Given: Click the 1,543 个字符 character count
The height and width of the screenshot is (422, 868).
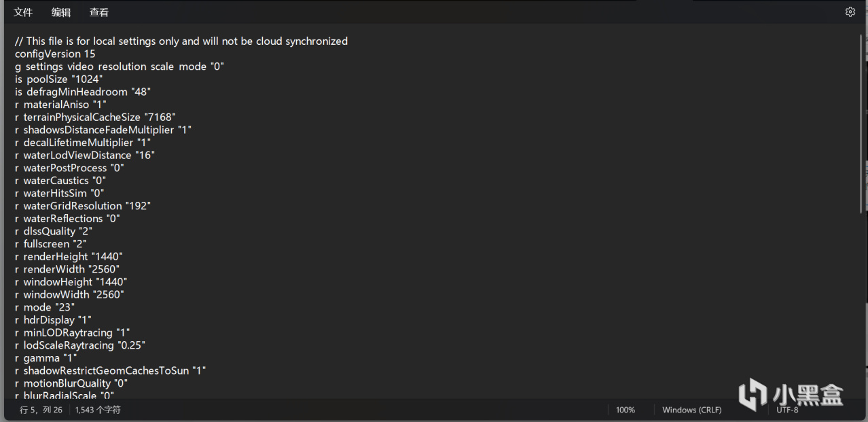Looking at the screenshot, I should click(98, 410).
